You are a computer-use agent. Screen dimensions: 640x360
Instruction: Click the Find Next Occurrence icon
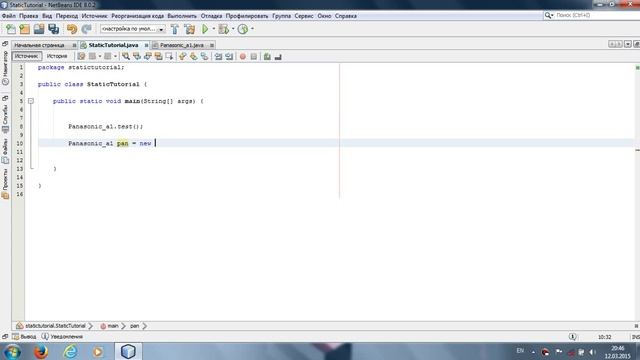147,57
